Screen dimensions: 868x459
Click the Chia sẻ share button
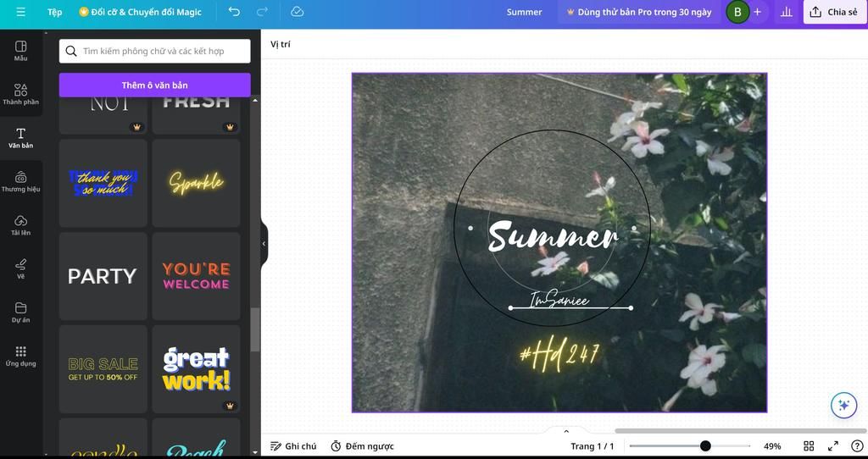[x=834, y=12]
